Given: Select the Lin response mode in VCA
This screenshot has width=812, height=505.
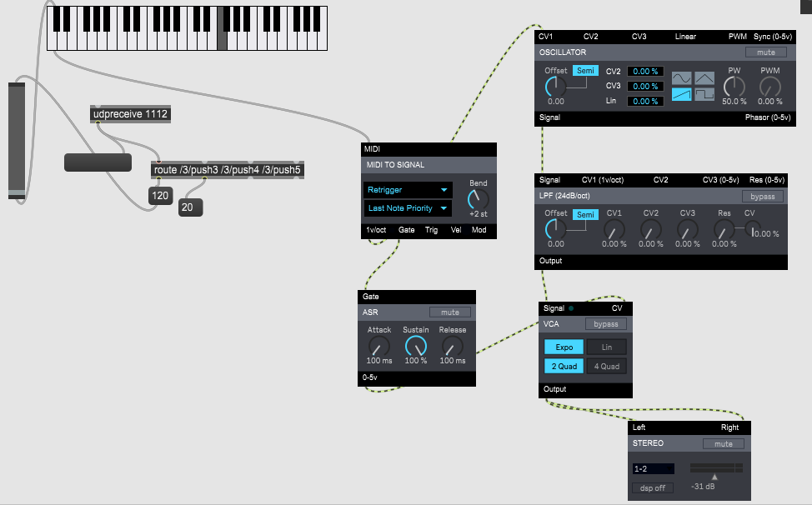Looking at the screenshot, I should 606,347.
